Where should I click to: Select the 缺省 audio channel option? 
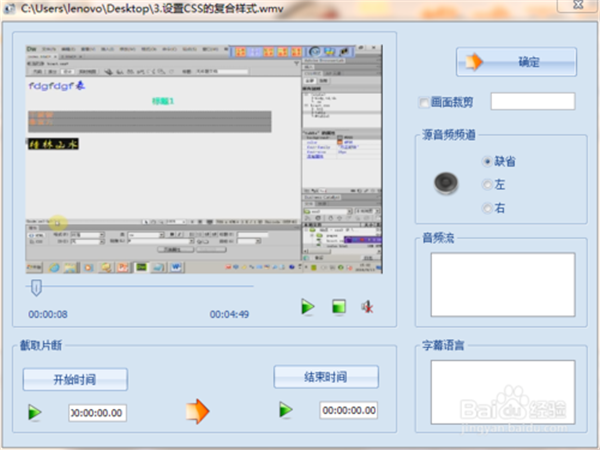coord(487,160)
